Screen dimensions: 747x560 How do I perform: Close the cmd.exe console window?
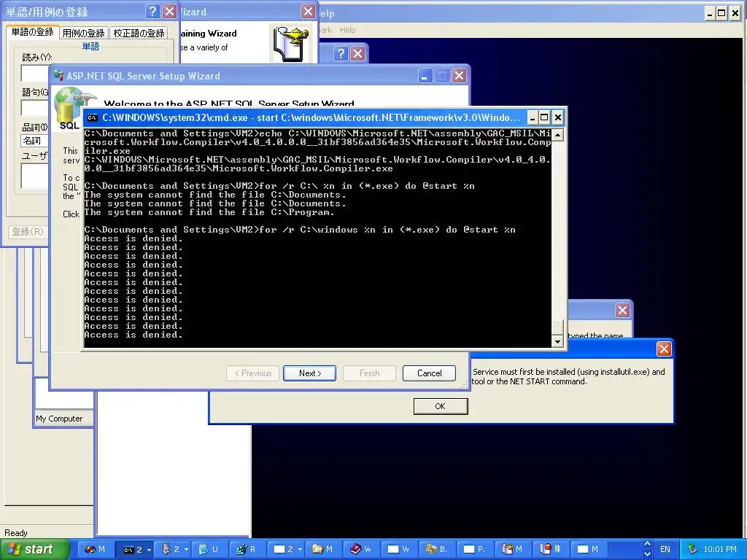click(558, 117)
